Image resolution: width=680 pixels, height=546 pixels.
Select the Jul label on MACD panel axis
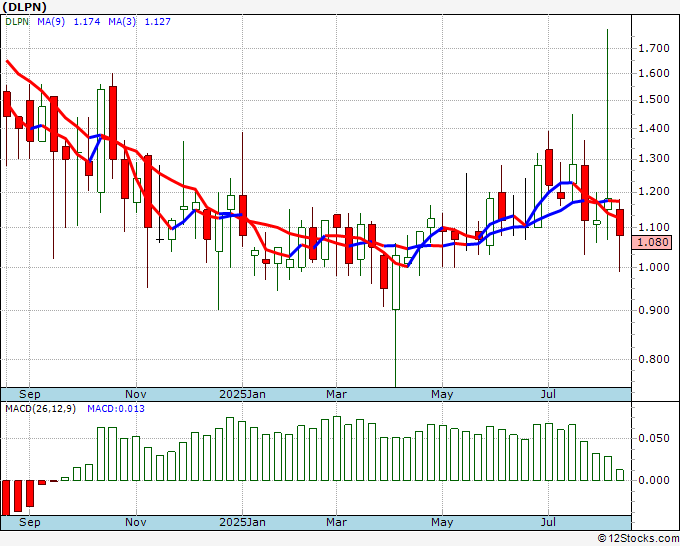pos(548,522)
